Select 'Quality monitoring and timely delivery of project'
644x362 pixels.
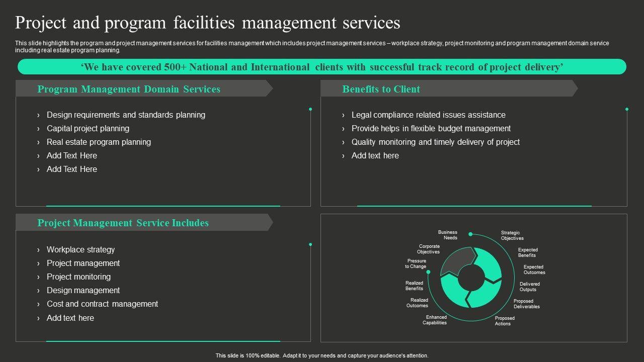point(436,142)
